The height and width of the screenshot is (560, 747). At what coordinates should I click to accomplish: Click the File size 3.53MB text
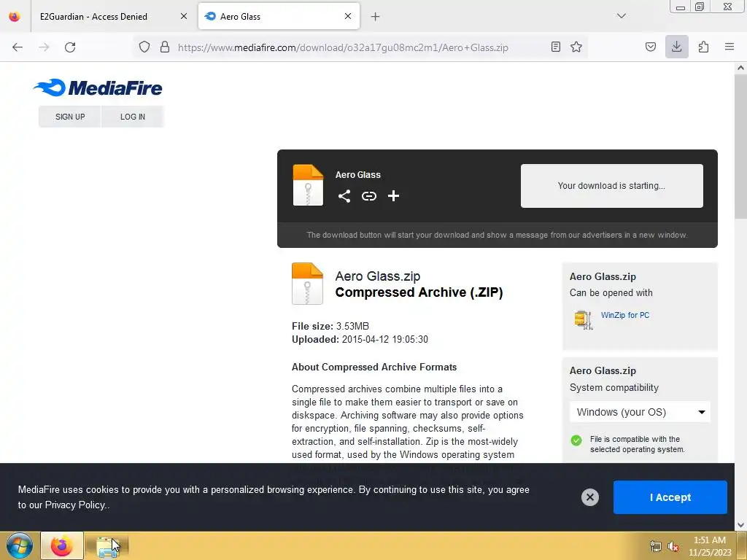330,326
